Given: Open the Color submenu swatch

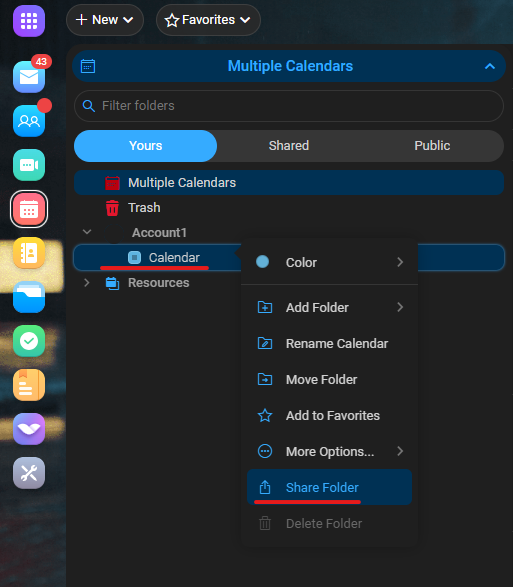Looking at the screenshot, I should click(x=262, y=262).
